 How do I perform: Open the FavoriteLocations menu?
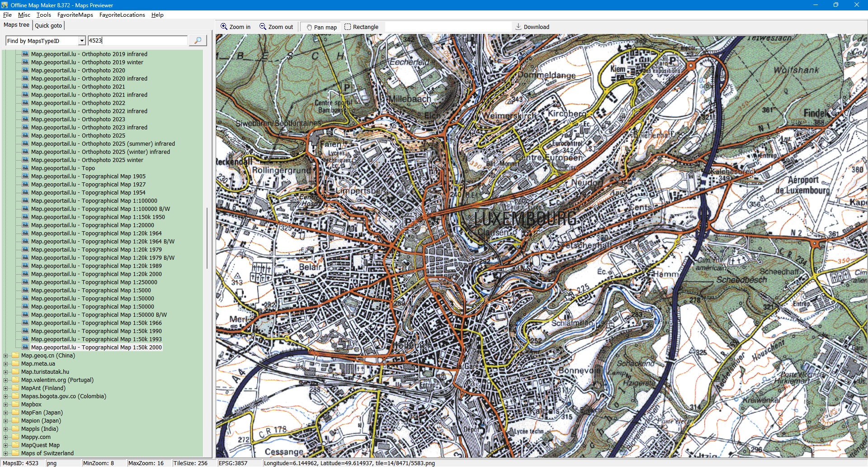(122, 15)
